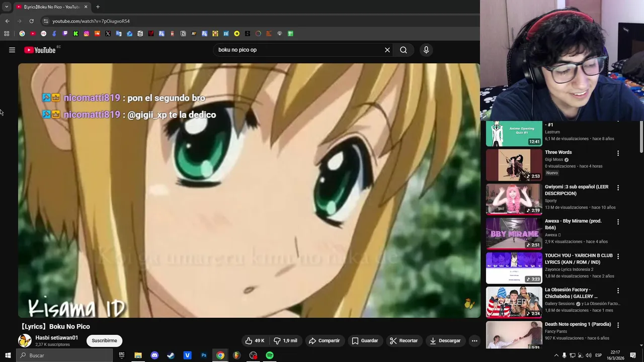644x362 pixels.
Task: Start voice search with the microphone icon
Action: click(x=426, y=50)
